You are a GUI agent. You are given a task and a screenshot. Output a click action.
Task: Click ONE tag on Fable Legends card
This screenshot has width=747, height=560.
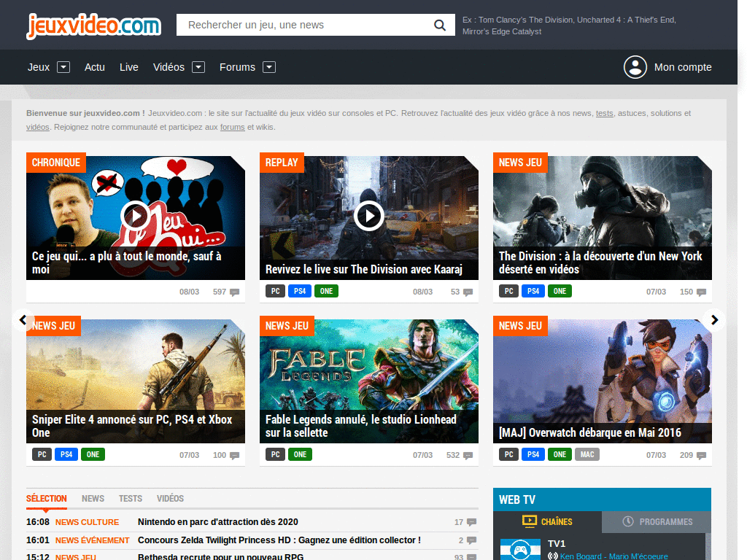(300, 454)
